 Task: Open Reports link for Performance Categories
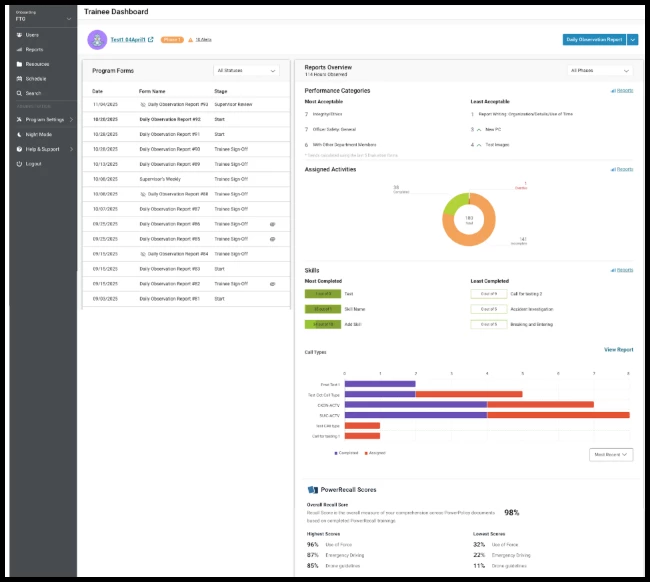coord(622,90)
